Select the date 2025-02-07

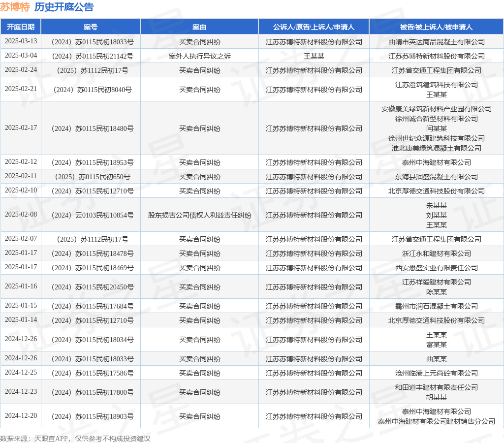[21, 238]
